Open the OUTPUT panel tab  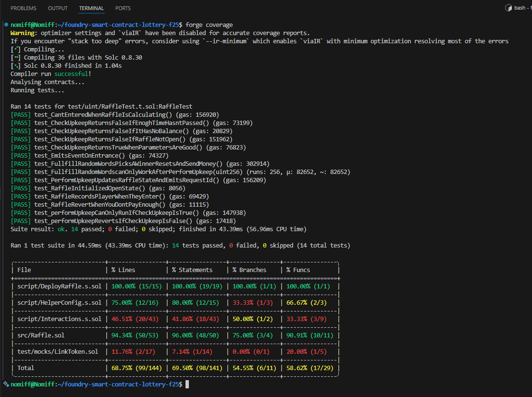(x=58, y=8)
